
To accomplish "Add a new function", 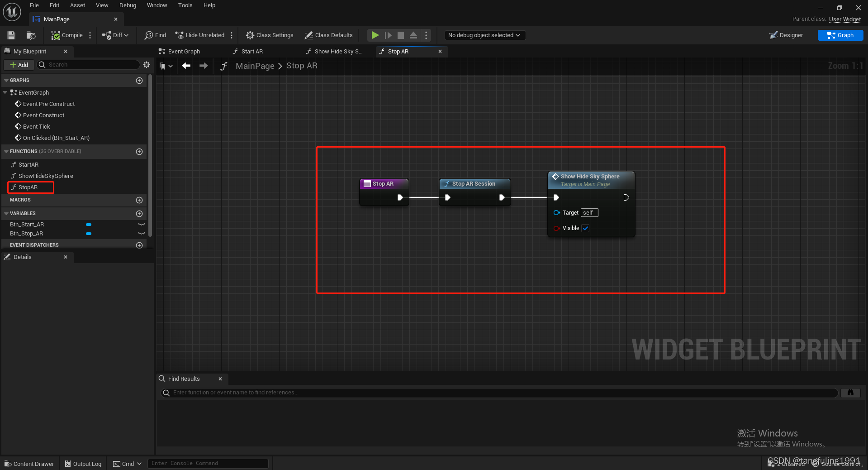I will 139,152.
